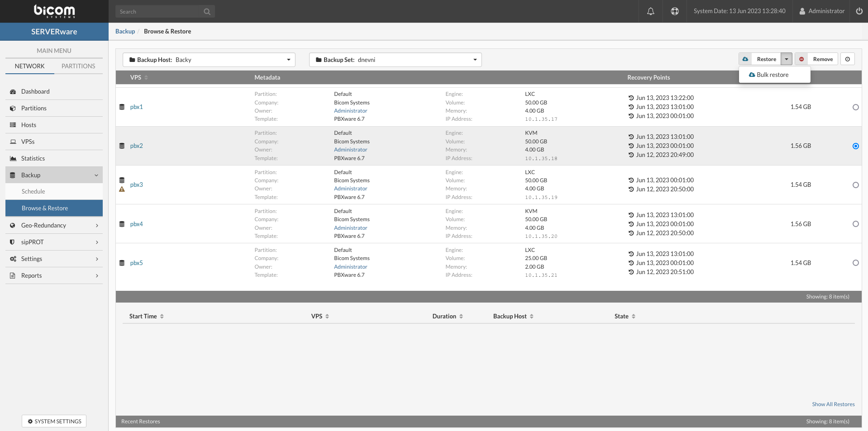Expand the Geo-Redundancy menu
Screen dimensions: 868x431
(43, 225)
